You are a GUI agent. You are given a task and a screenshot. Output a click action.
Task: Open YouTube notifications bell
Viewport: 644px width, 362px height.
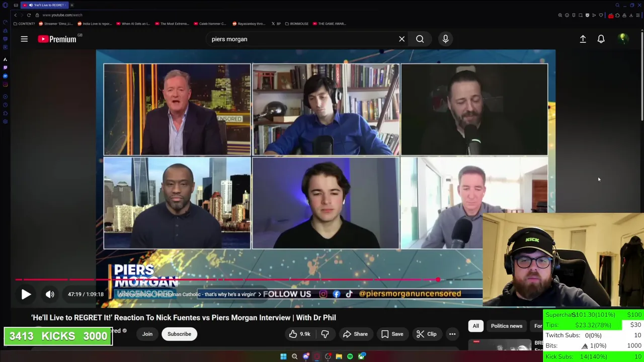[x=601, y=39]
